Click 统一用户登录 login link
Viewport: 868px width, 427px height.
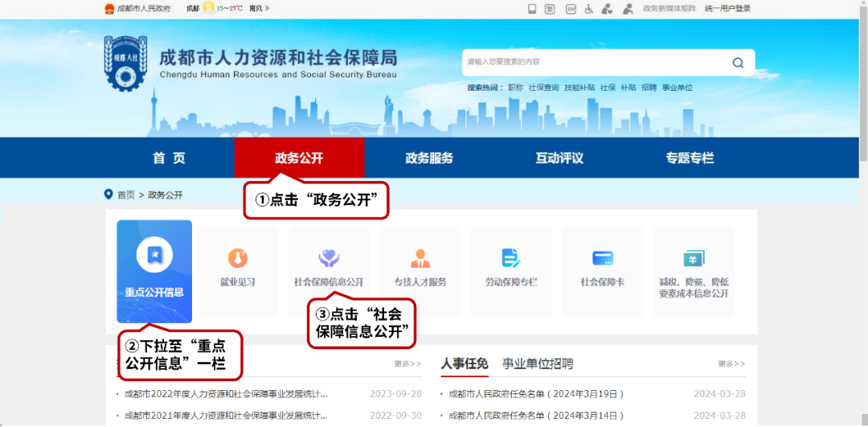(728, 9)
